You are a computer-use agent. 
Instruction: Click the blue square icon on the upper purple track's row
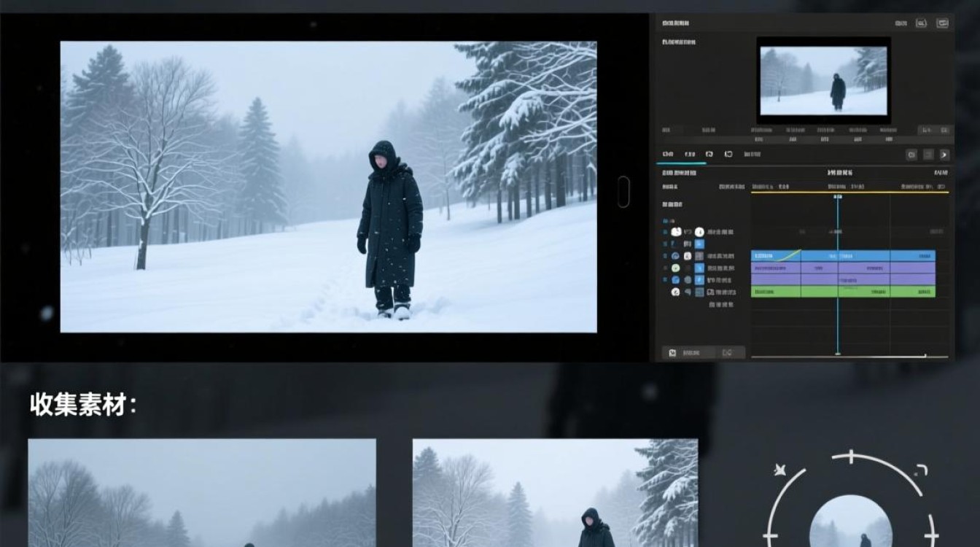coord(699,268)
